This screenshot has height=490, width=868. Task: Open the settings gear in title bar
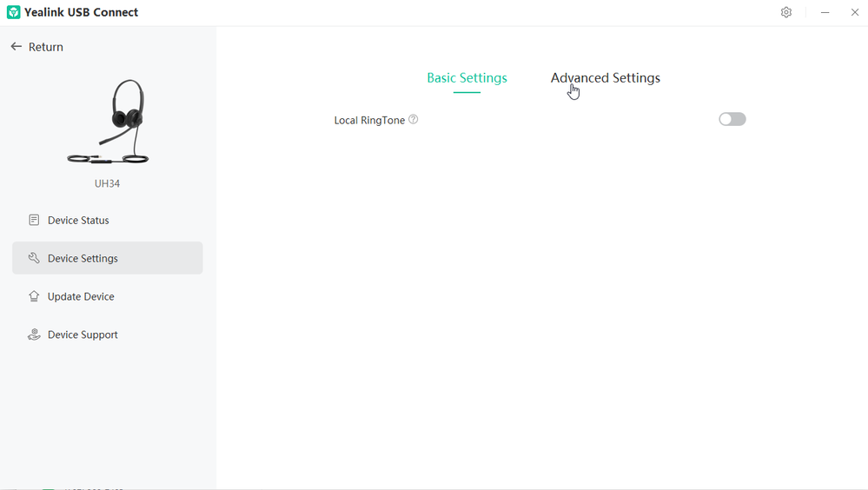coord(786,12)
